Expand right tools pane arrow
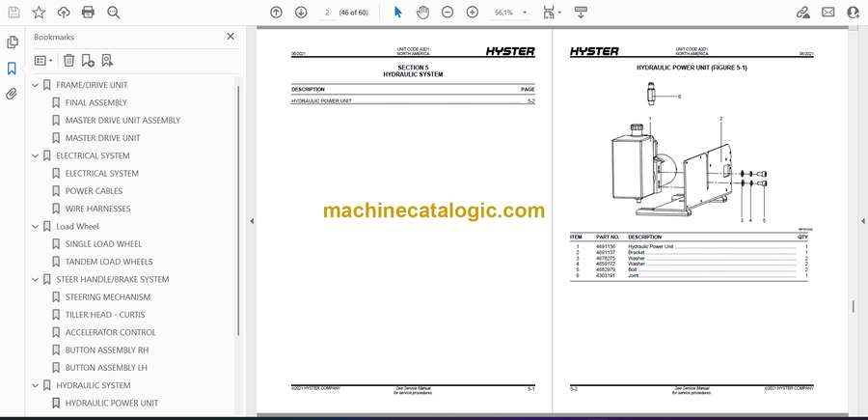This screenshot has height=420, width=868. (862, 221)
